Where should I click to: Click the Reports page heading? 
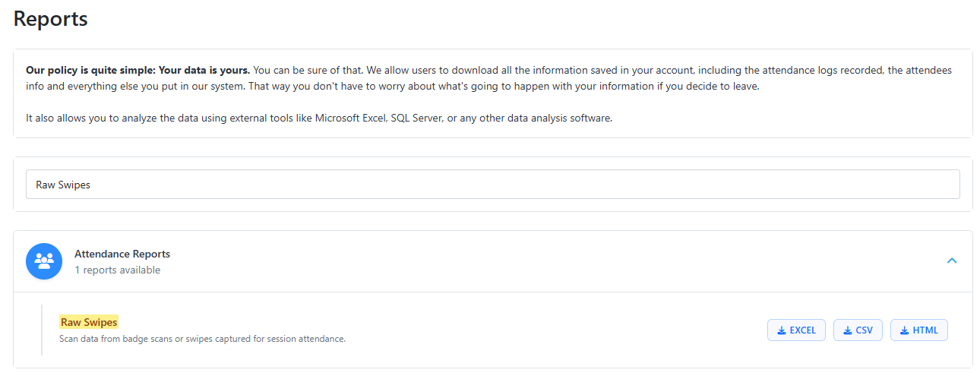tap(51, 19)
